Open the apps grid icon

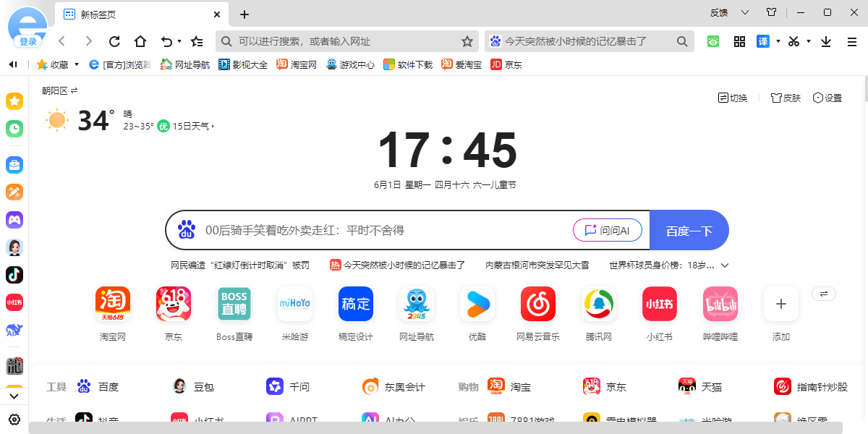coord(739,41)
